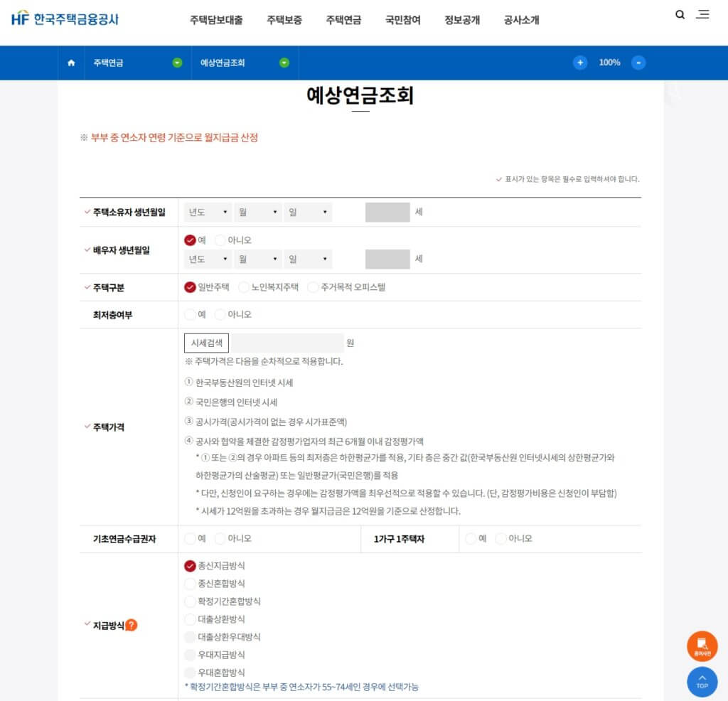Screen dimensions: 728x701
Task: Click the 시세검색 button
Action: coord(206,343)
